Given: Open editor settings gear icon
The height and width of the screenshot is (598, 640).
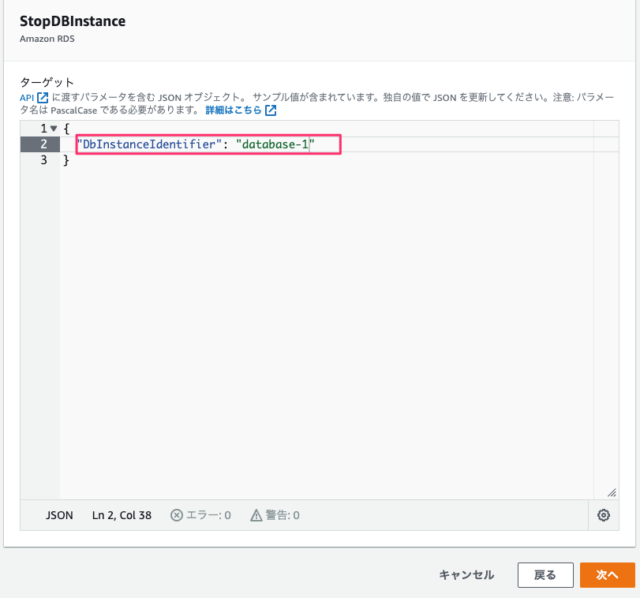Looking at the screenshot, I should [x=603, y=515].
